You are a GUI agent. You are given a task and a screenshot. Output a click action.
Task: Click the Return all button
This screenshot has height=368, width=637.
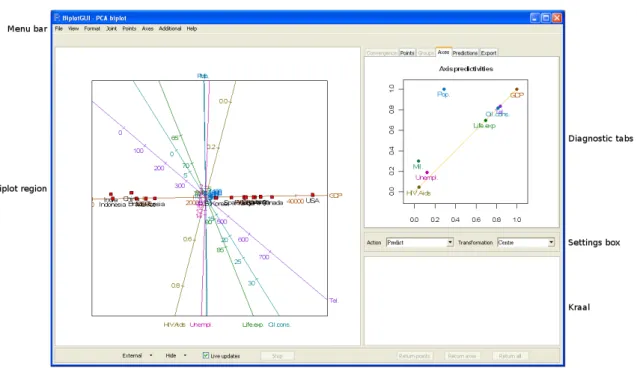pos(510,356)
